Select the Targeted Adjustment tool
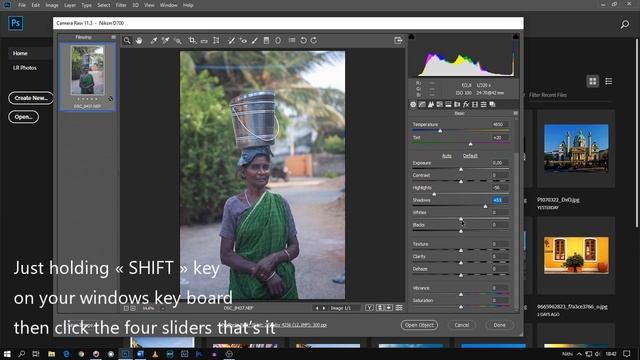Image resolution: width=640 pixels, height=360 pixels. pyautogui.click(x=178, y=40)
